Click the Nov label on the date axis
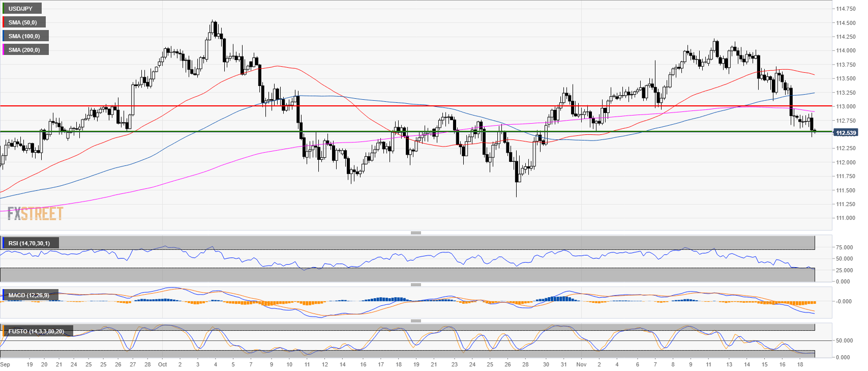Image resolution: width=868 pixels, height=371 pixels. 581,364
